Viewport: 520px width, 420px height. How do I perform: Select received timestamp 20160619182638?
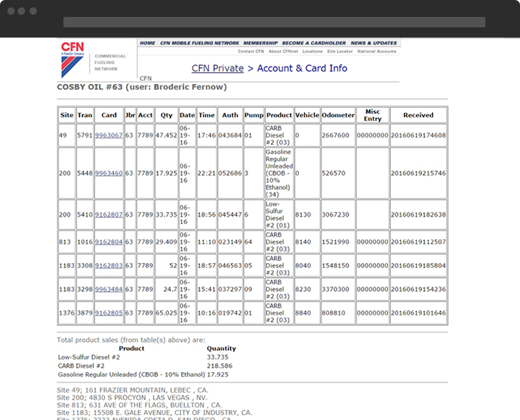tap(418, 214)
